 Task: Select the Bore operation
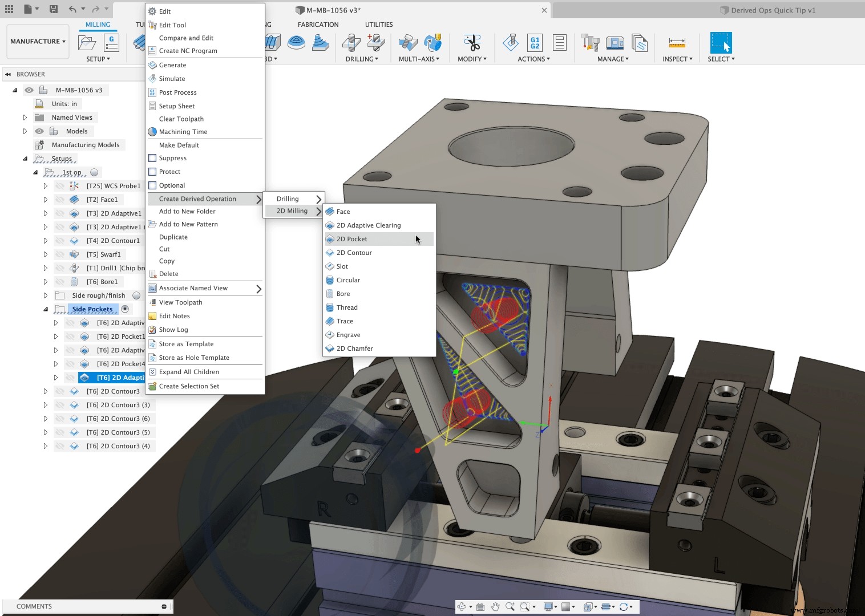[343, 293]
